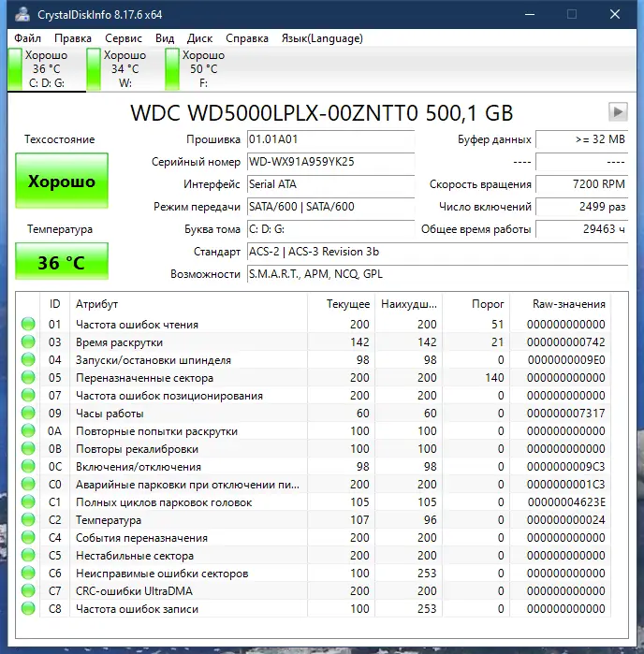This screenshot has width=644, height=654.
Task: Click status dot for Включения/отключения
Action: 28,466
